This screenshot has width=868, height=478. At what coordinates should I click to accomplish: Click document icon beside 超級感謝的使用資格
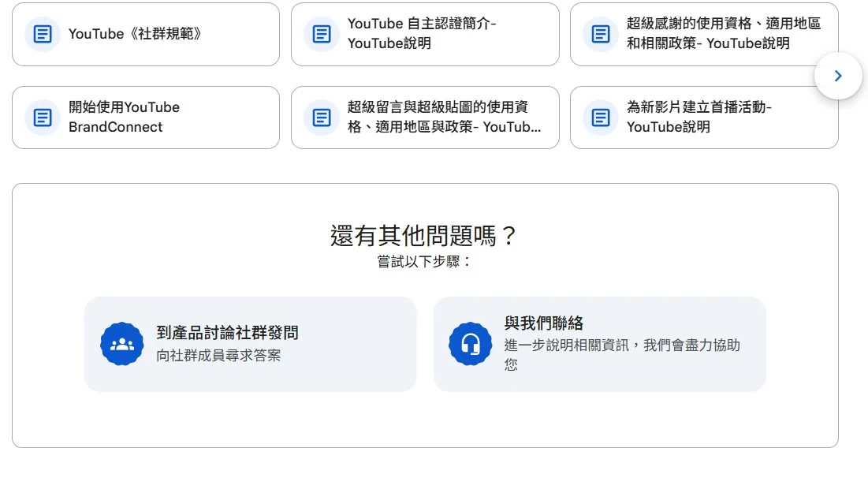[601, 34]
